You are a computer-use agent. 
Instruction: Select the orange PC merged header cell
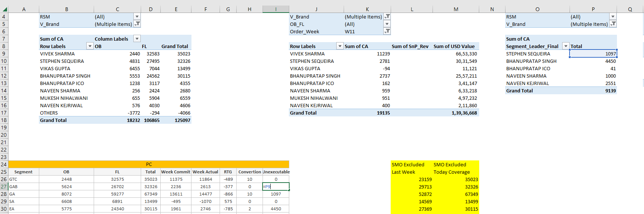(x=149, y=164)
